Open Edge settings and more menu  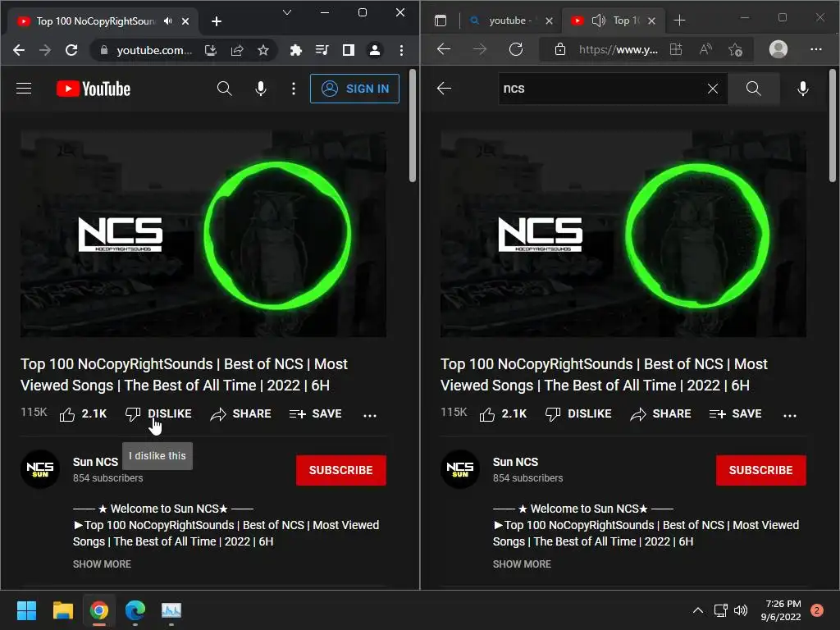tap(816, 49)
